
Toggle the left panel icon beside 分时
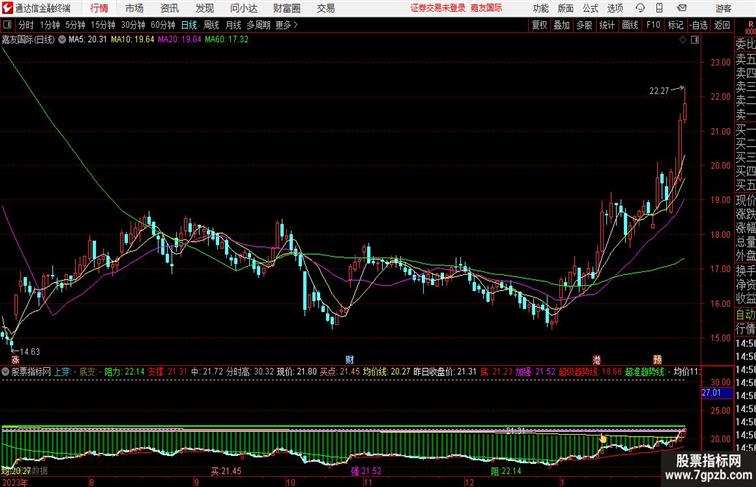tap(7, 25)
